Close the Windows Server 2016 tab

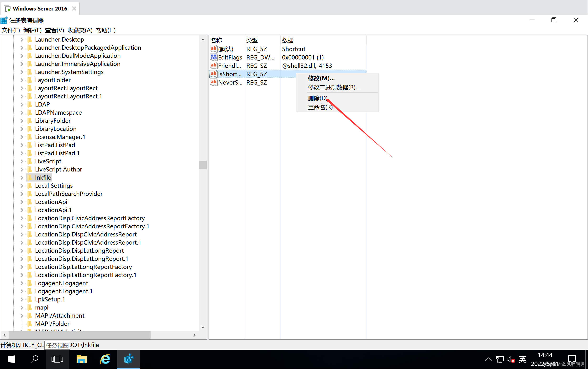74,9
